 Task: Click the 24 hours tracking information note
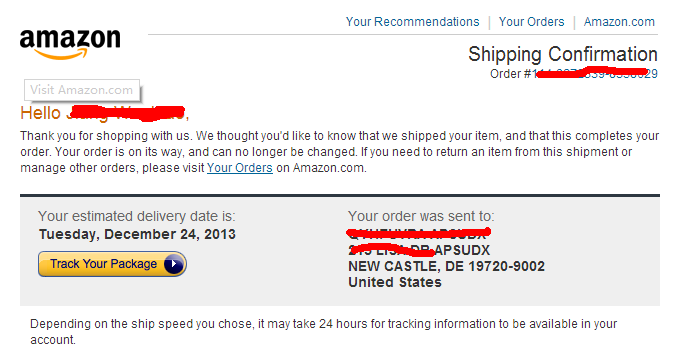point(323,332)
